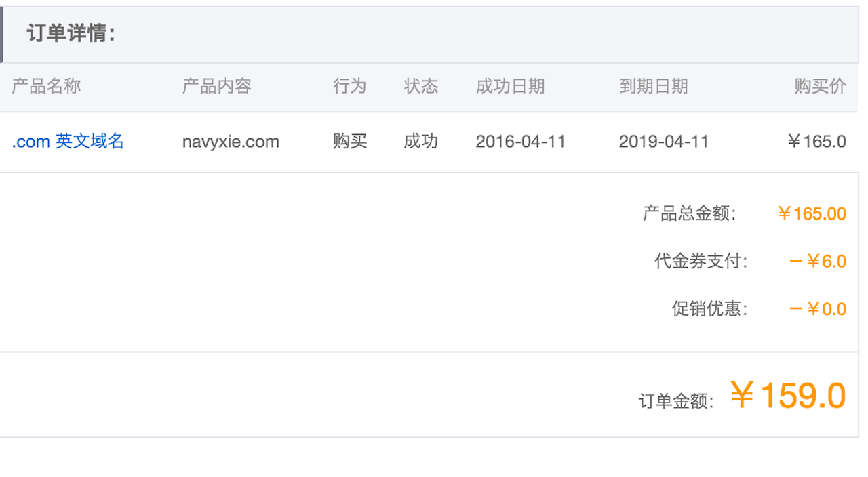Click the 订单详情 section heading
The image size is (868, 477).
pos(71,33)
